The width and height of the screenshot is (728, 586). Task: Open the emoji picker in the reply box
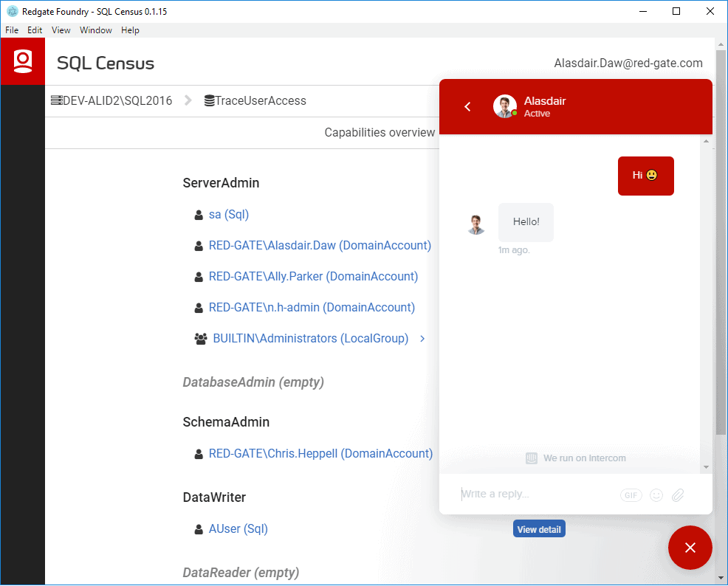pos(656,495)
